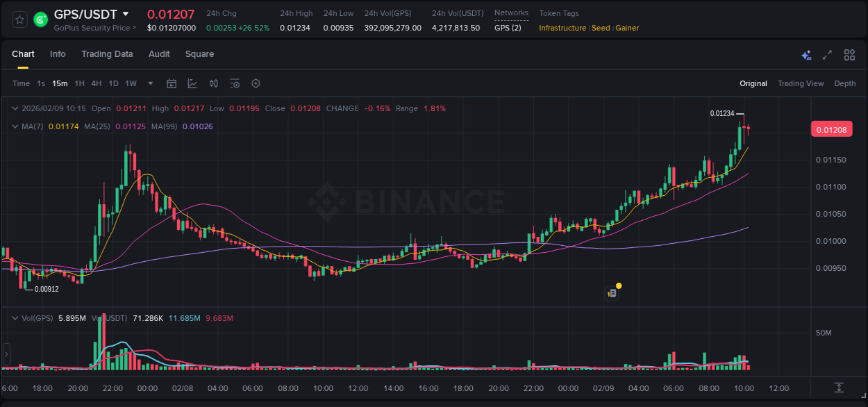Open the GoPlus Security Price link
This screenshot has height=407, width=868.
(x=94, y=28)
